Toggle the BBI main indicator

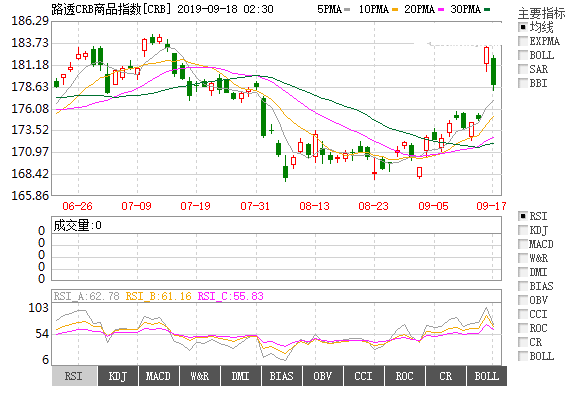[x=523, y=83]
